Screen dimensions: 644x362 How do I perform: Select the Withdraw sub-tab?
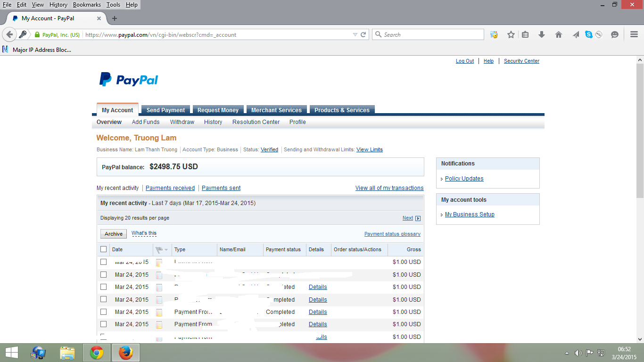pyautogui.click(x=182, y=122)
